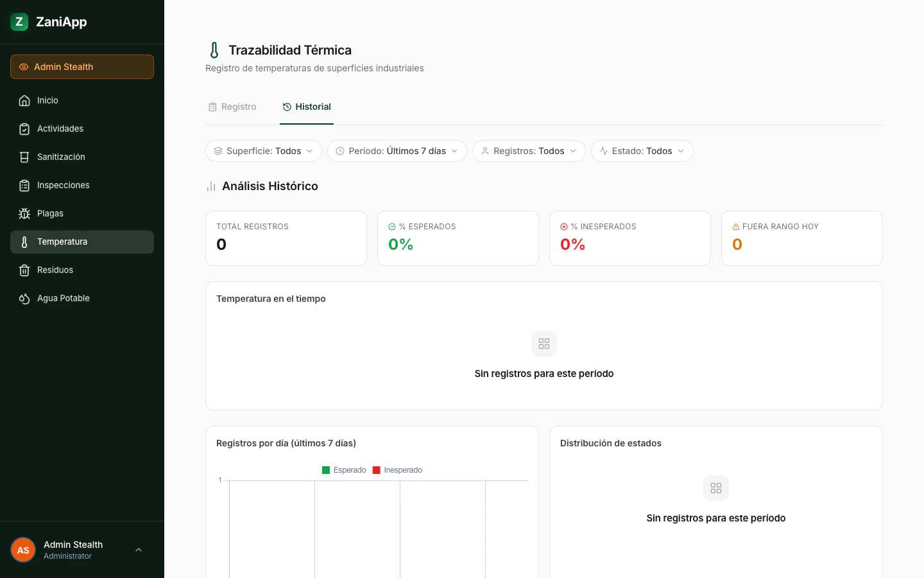Click the ZaniApp brand name

pos(62,22)
